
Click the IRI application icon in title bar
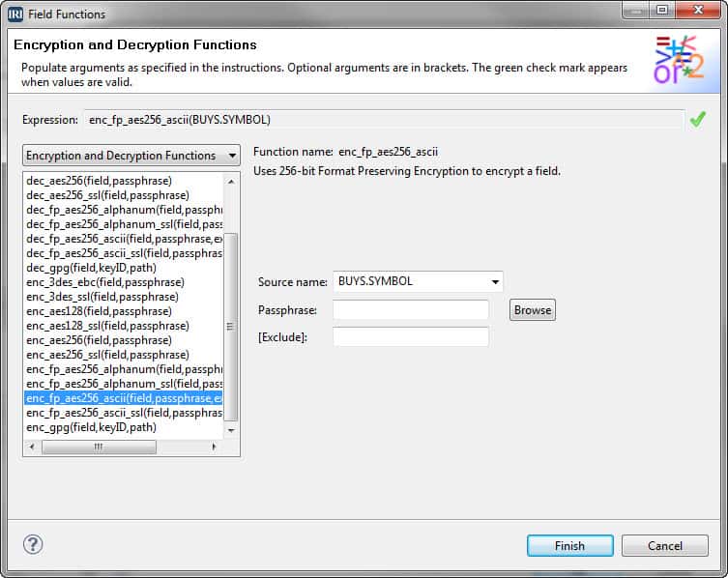click(15, 14)
